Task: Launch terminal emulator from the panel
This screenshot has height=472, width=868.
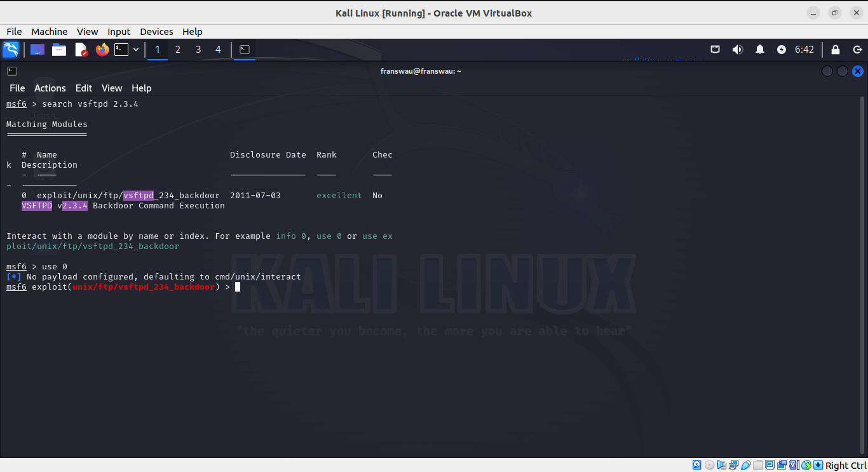Action: pos(121,50)
